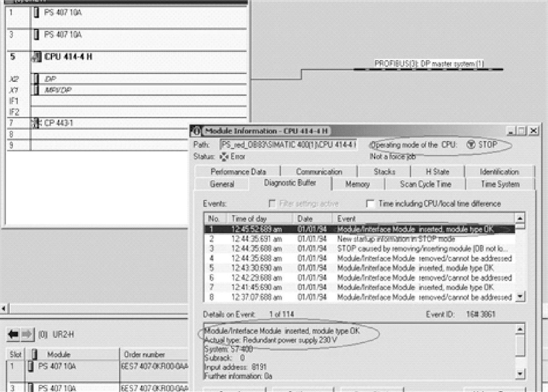Click the '(0) UR2-H' rack label
Screen dimensions: 548x392
coord(56,334)
